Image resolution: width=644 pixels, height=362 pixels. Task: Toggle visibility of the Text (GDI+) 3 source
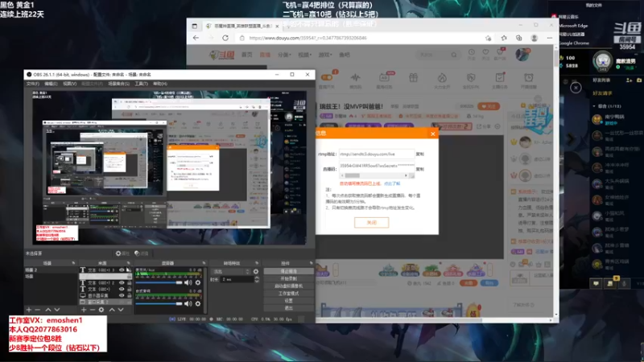pyautogui.click(x=122, y=269)
